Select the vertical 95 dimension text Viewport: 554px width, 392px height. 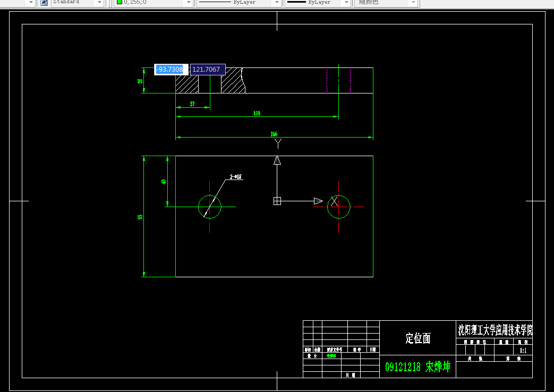click(140, 217)
